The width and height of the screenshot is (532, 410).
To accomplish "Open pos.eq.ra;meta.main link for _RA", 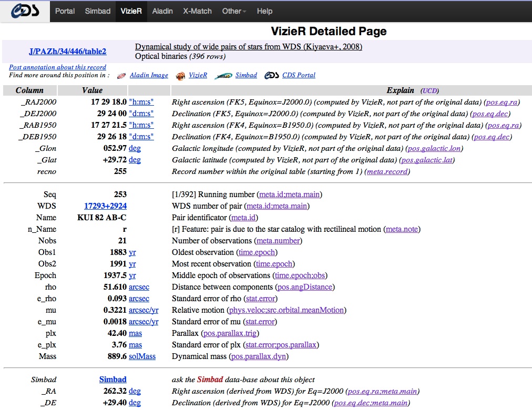I will click(x=382, y=391).
